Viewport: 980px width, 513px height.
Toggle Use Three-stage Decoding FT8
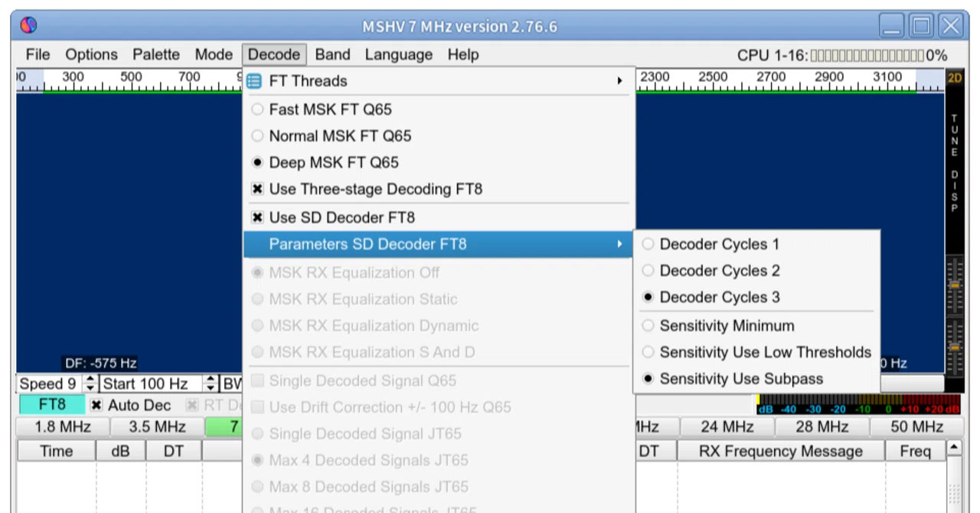(x=438, y=189)
